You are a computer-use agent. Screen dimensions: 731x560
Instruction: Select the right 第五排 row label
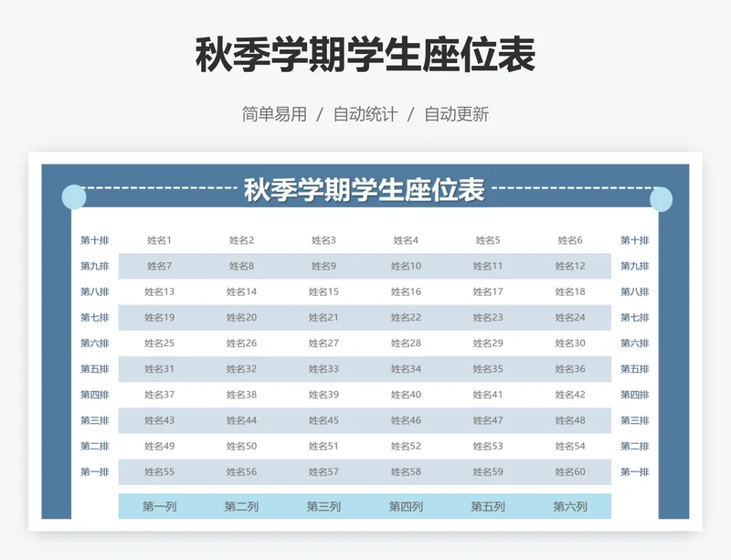pos(634,369)
